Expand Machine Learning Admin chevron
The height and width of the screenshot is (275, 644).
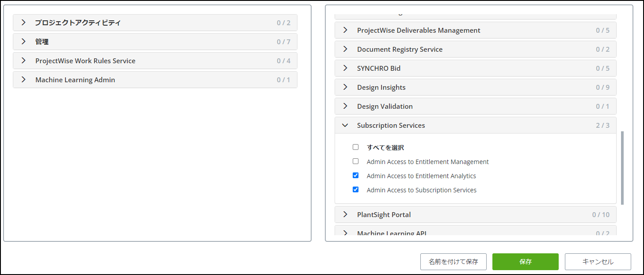pos(23,80)
